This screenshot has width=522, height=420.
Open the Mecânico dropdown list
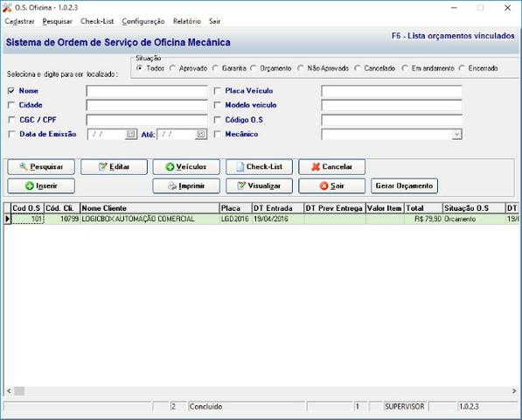click(x=456, y=134)
